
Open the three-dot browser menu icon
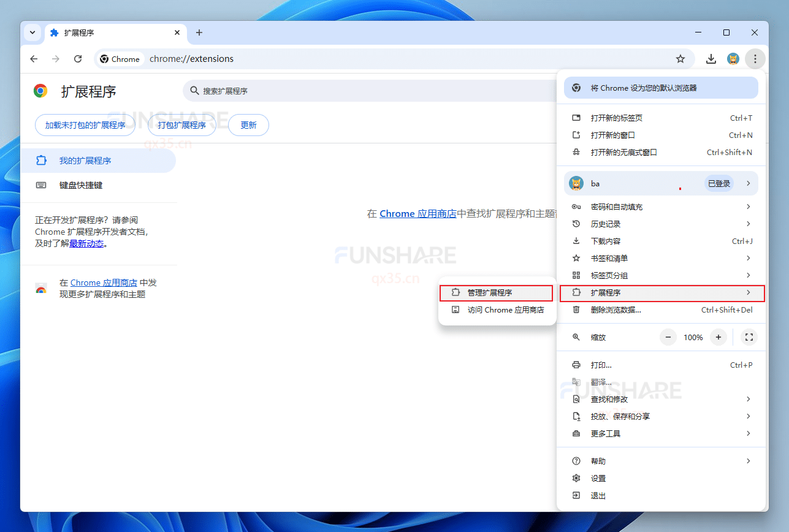coord(755,59)
